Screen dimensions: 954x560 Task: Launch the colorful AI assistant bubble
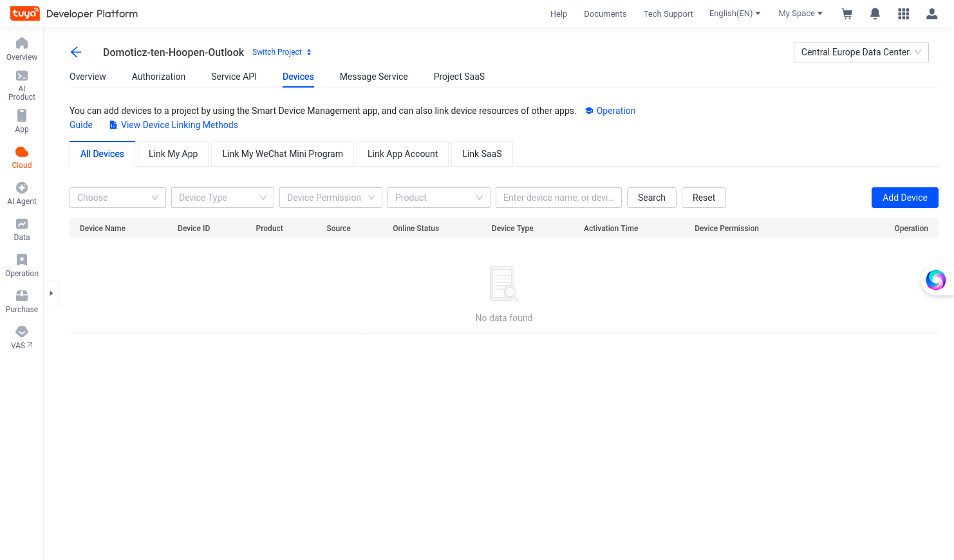click(x=935, y=280)
